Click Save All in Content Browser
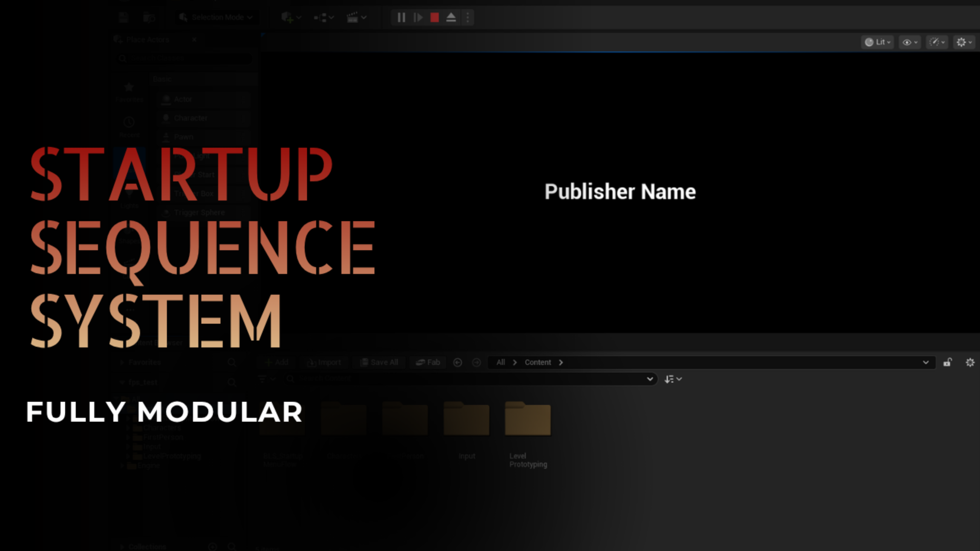The width and height of the screenshot is (980, 551). click(379, 362)
